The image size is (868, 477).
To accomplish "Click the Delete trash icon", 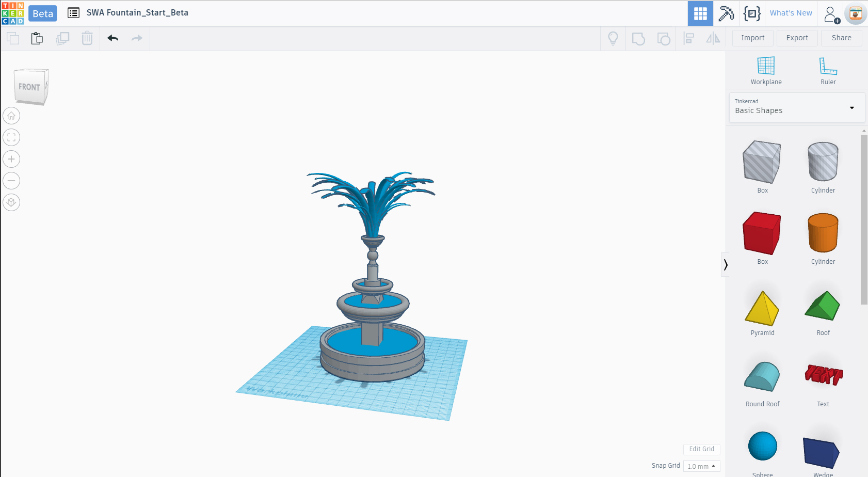I will pos(87,38).
